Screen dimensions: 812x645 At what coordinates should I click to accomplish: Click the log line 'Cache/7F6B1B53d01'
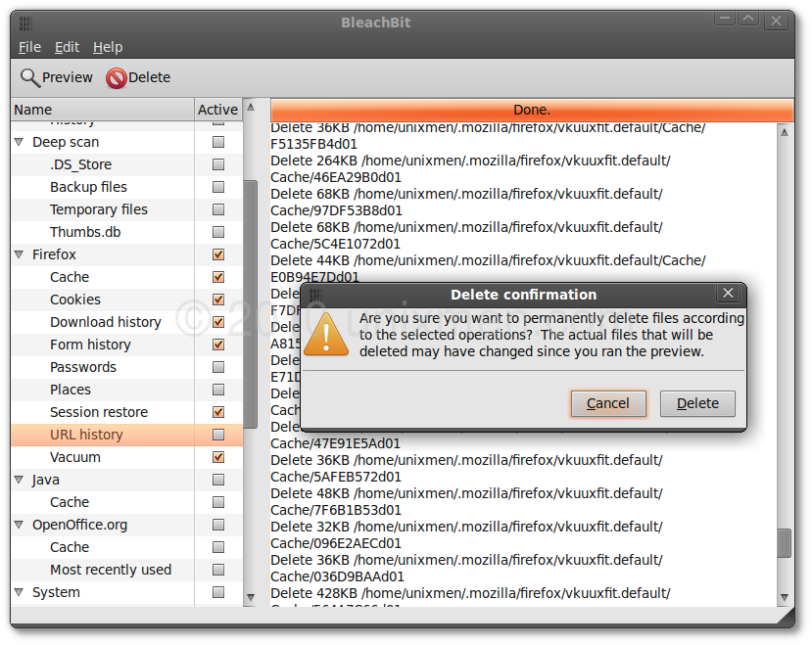pos(336,510)
